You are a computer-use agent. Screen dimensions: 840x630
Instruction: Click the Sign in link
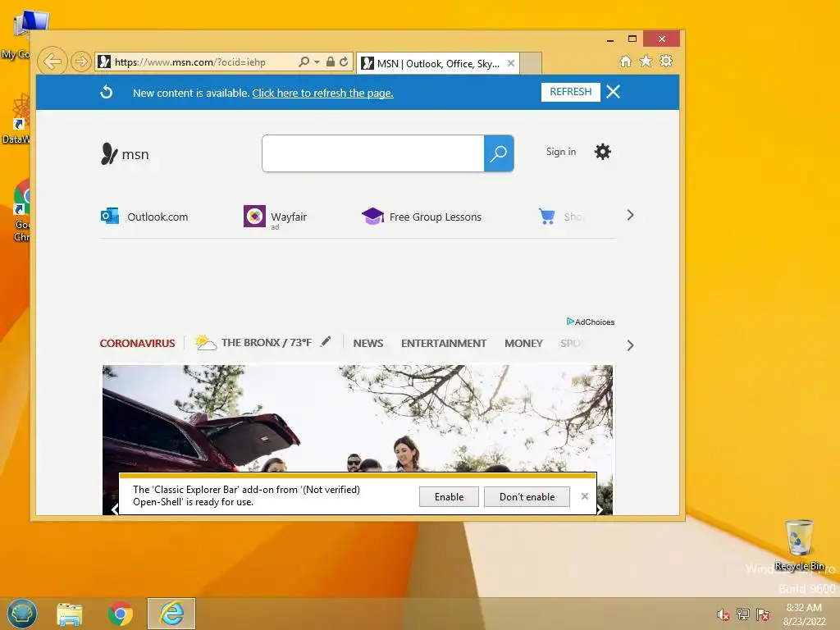(561, 152)
